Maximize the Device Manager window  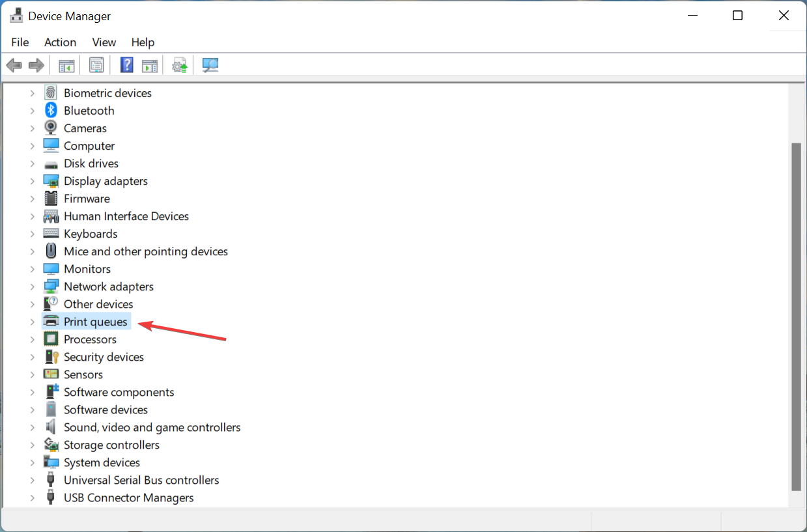pyautogui.click(x=737, y=16)
